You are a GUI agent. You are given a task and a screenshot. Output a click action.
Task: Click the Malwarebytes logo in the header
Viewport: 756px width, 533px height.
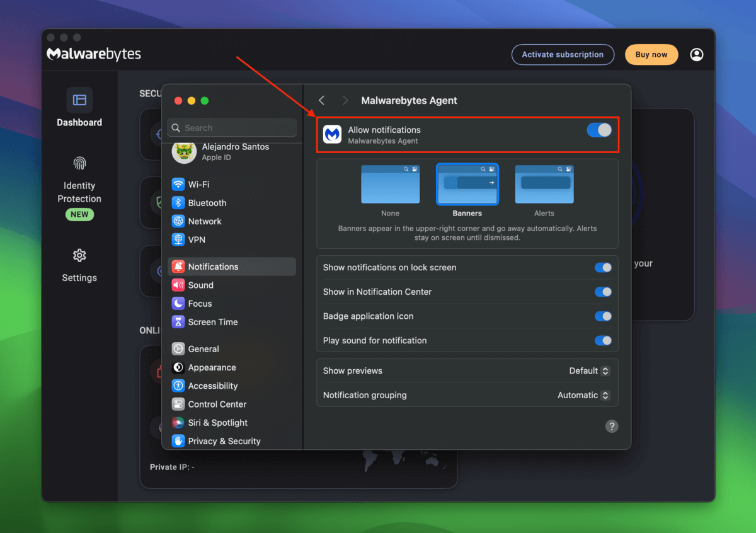94,54
